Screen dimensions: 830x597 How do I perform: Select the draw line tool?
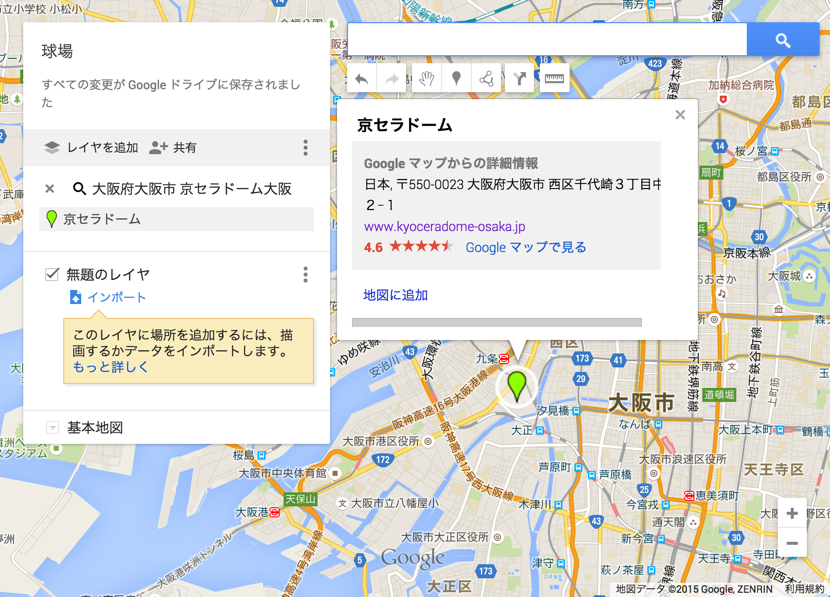click(486, 79)
